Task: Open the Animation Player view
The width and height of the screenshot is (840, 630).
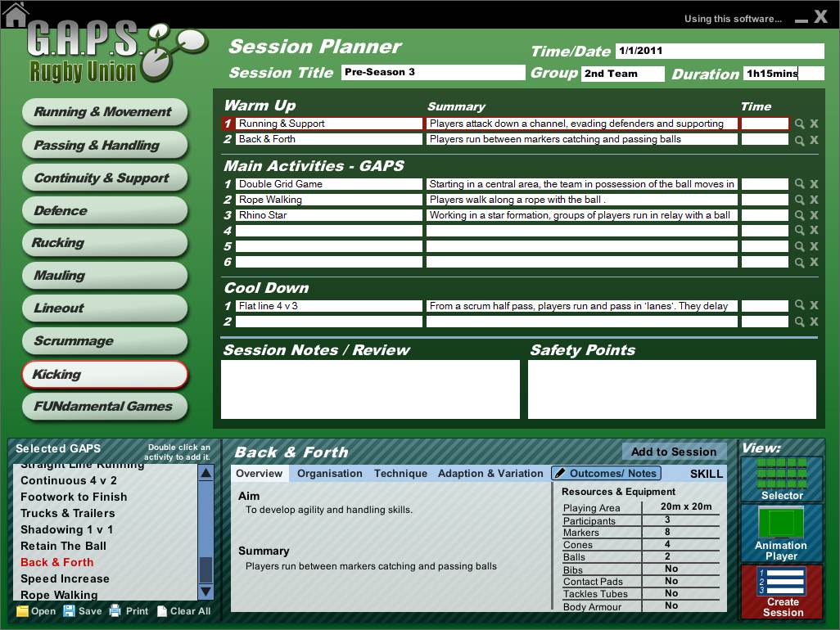Action: tap(782, 533)
